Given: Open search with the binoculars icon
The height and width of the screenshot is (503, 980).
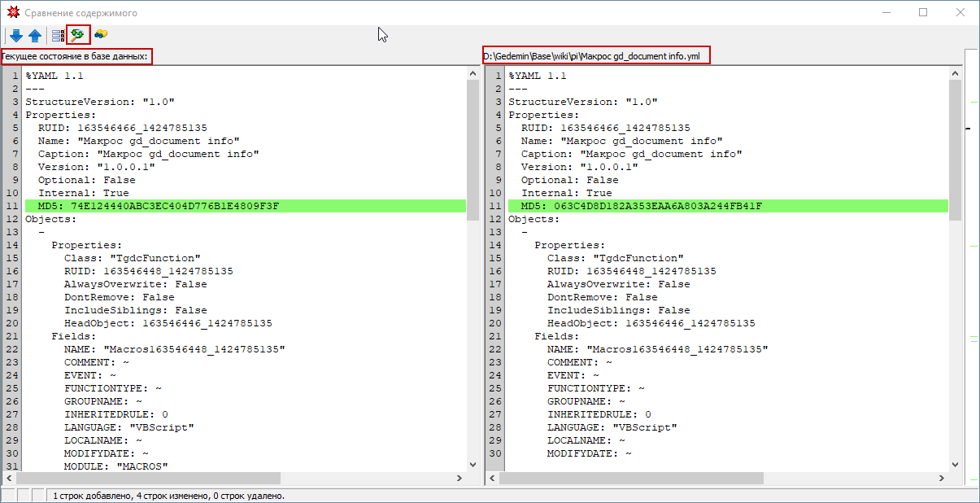Looking at the screenshot, I should 101,35.
